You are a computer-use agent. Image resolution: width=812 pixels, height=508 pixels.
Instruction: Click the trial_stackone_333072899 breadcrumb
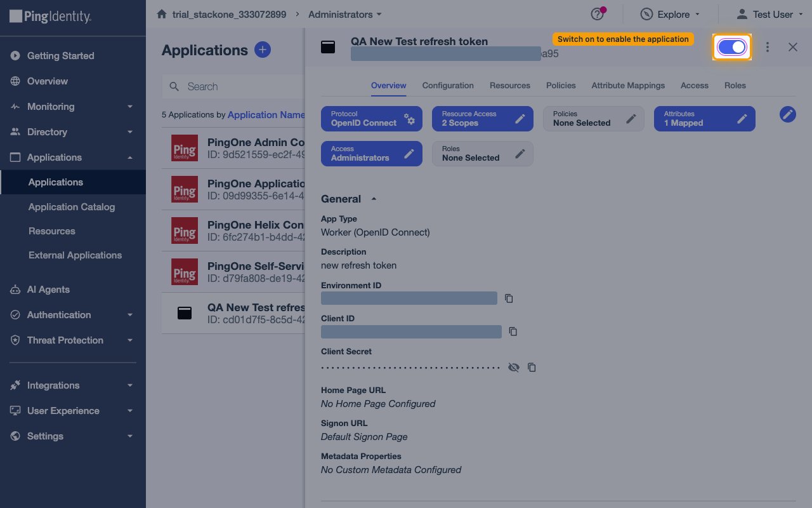229,14
